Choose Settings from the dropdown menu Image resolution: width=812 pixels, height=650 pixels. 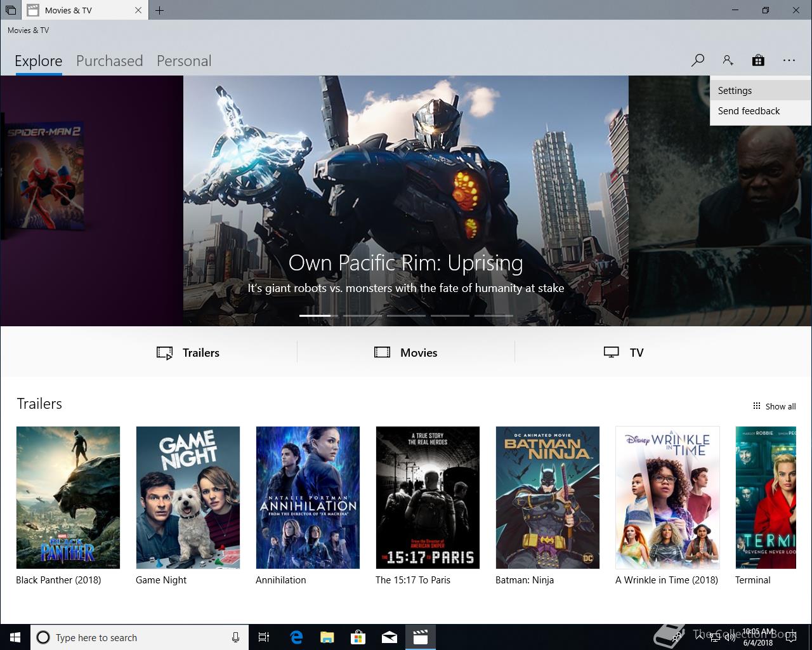pos(761,91)
